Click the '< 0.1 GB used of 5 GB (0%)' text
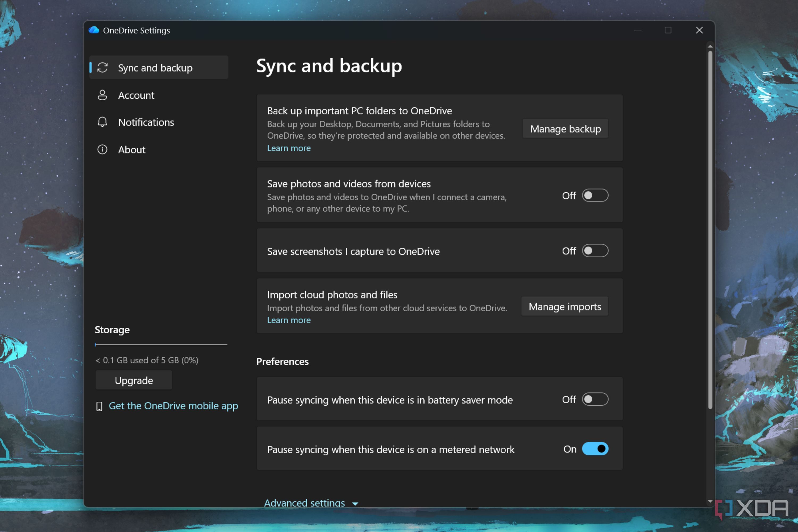This screenshot has height=532, width=798. pos(147,360)
